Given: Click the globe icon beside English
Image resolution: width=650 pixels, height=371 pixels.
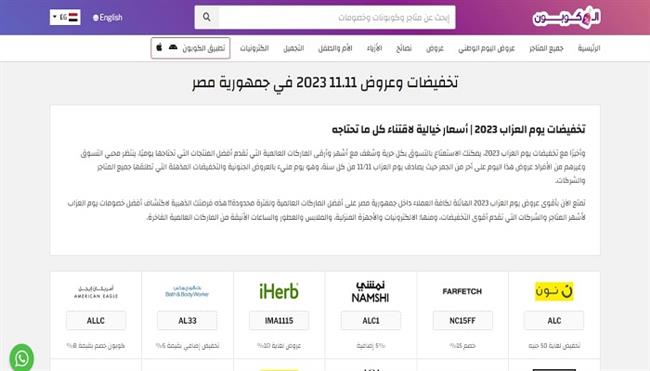Looking at the screenshot, I should pos(96,18).
